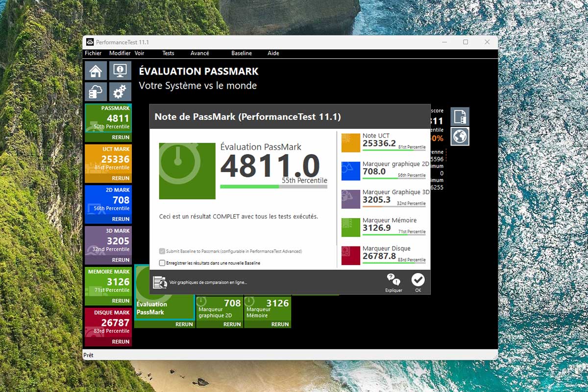Select the UCT MARK 25336 score tile

click(108, 160)
